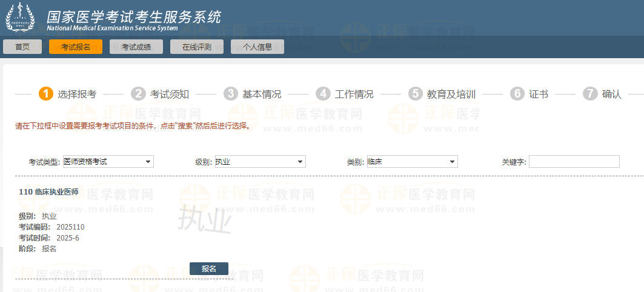Viewport: 644px width, 292px height.
Task: Click the 110 临床执业医师 exam title
Action: [x=49, y=192]
